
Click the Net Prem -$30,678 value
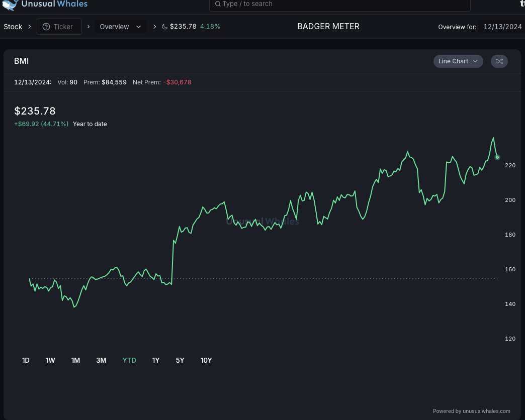click(162, 82)
